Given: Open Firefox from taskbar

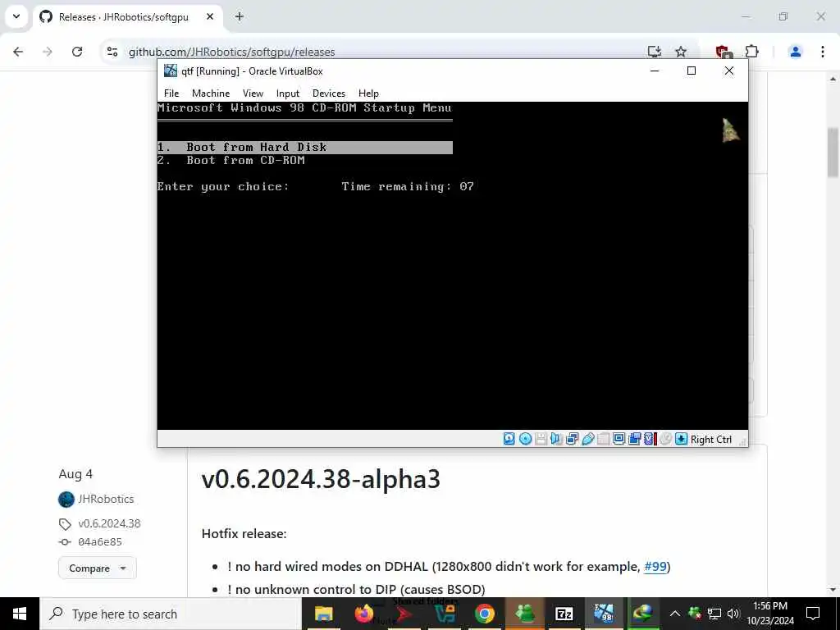Looking at the screenshot, I should (363, 614).
